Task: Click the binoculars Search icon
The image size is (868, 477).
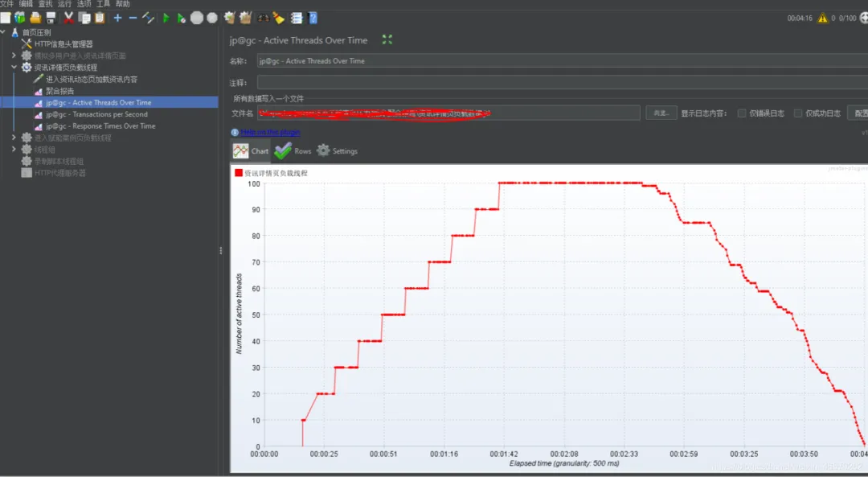Action: (x=263, y=19)
